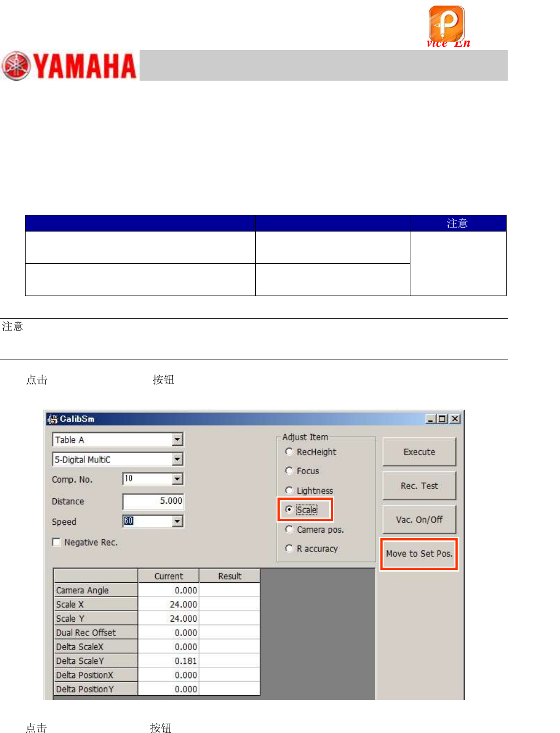Click the orange P logo icon
The image size is (560, 733).
[447, 24]
